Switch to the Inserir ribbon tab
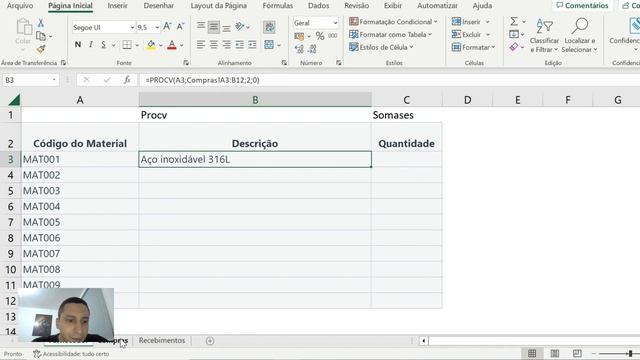640x360 pixels. 118,6
